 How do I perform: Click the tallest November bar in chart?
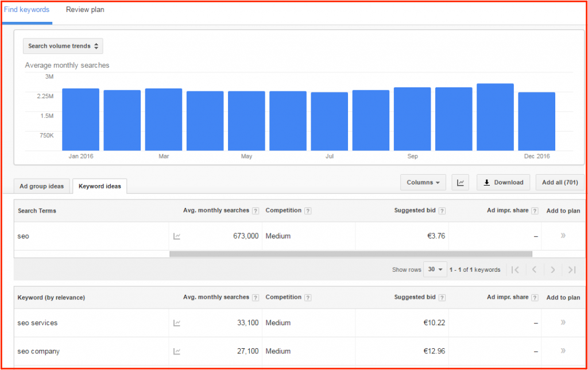495,117
